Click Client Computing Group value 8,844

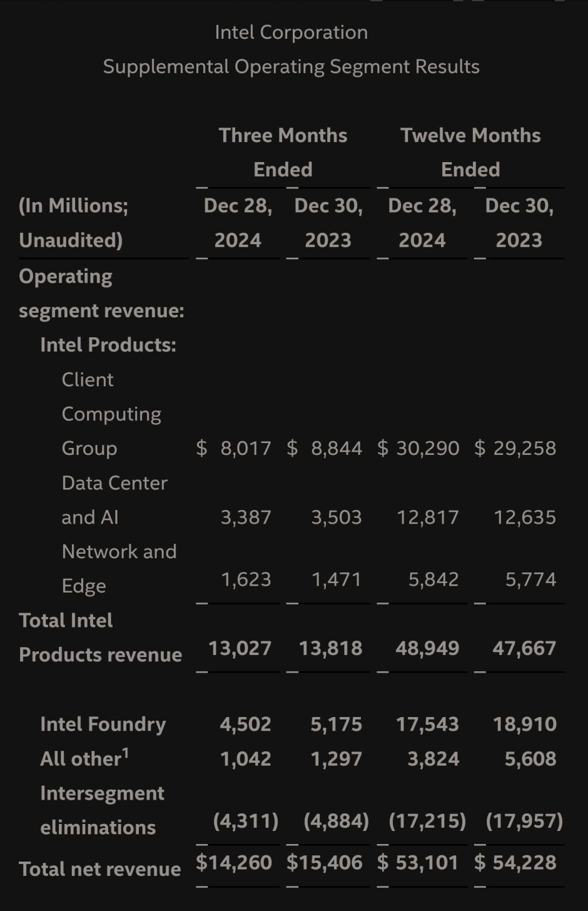pos(337,448)
